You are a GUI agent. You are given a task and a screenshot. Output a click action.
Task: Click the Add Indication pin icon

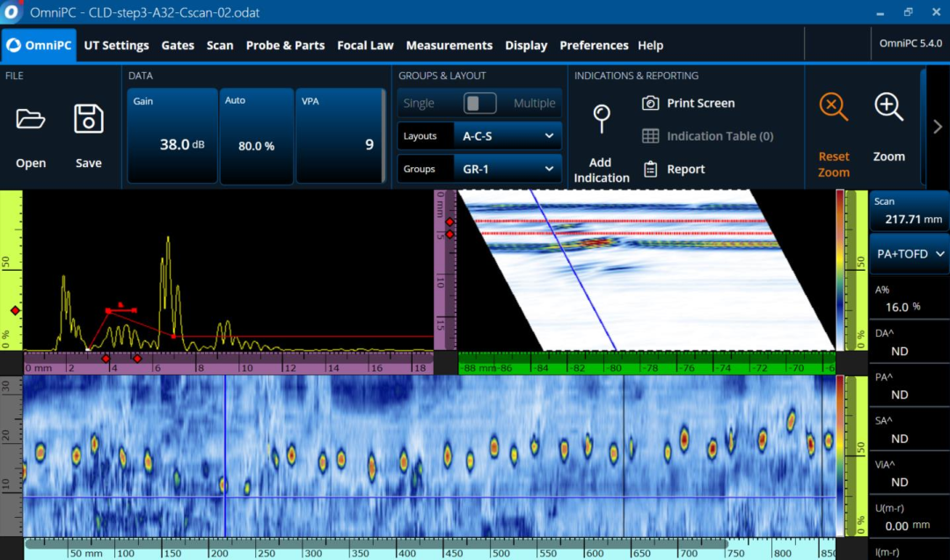click(601, 118)
